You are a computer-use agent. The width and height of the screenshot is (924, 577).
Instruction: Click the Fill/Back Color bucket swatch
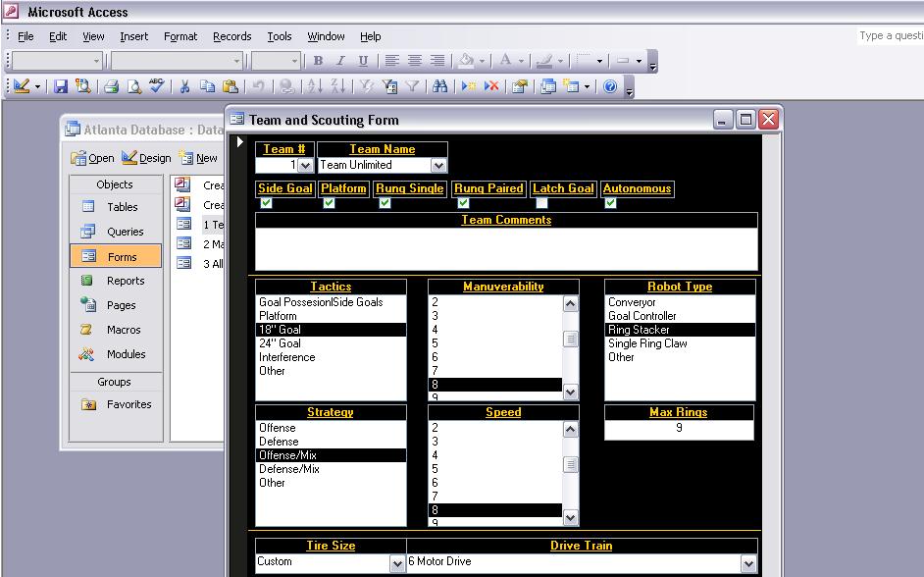point(467,60)
